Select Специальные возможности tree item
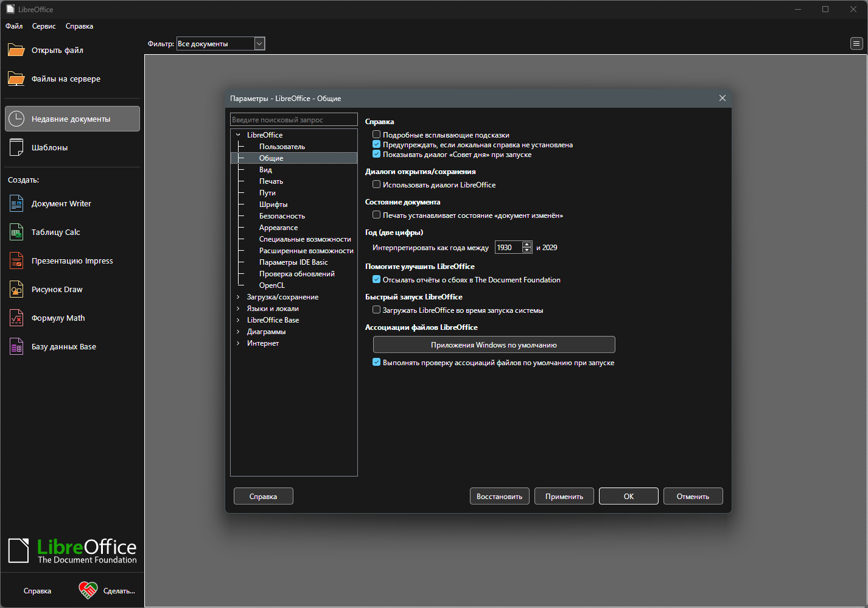The width and height of the screenshot is (868, 608). pyautogui.click(x=305, y=239)
